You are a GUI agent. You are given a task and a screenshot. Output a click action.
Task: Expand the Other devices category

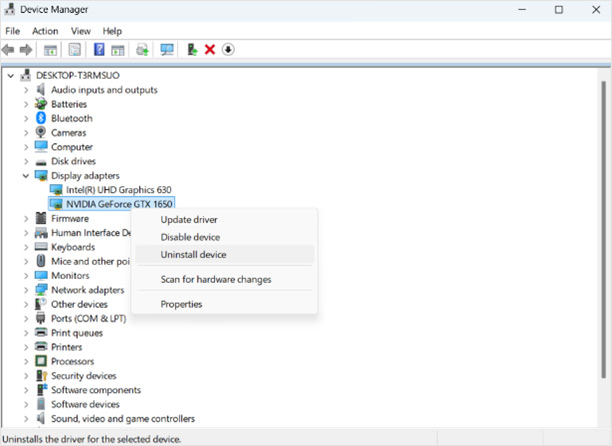point(26,304)
